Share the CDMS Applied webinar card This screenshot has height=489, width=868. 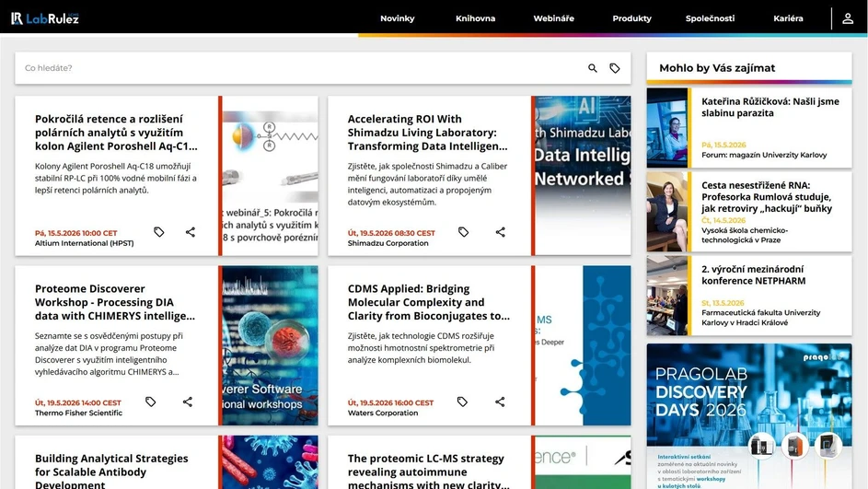click(x=500, y=402)
